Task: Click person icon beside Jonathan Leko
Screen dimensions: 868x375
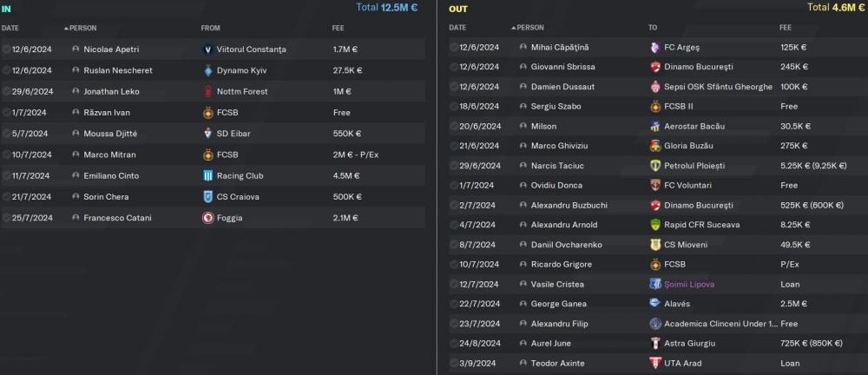Action: click(x=76, y=92)
